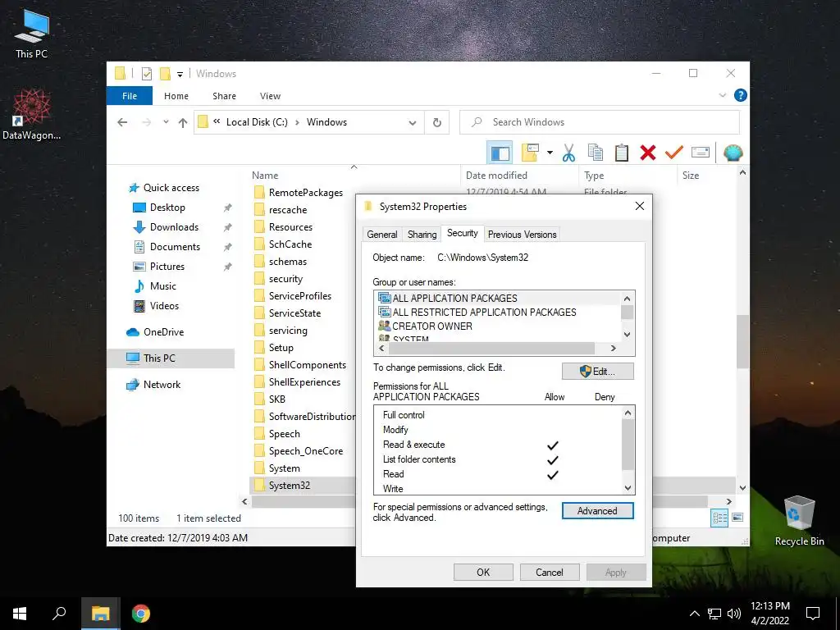Click the Cut scissors icon

click(568, 153)
